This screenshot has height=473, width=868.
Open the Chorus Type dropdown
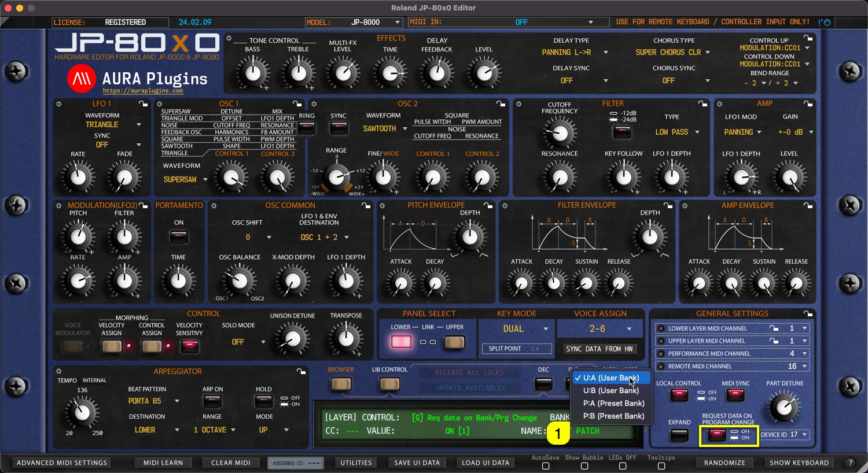pyautogui.click(x=673, y=52)
